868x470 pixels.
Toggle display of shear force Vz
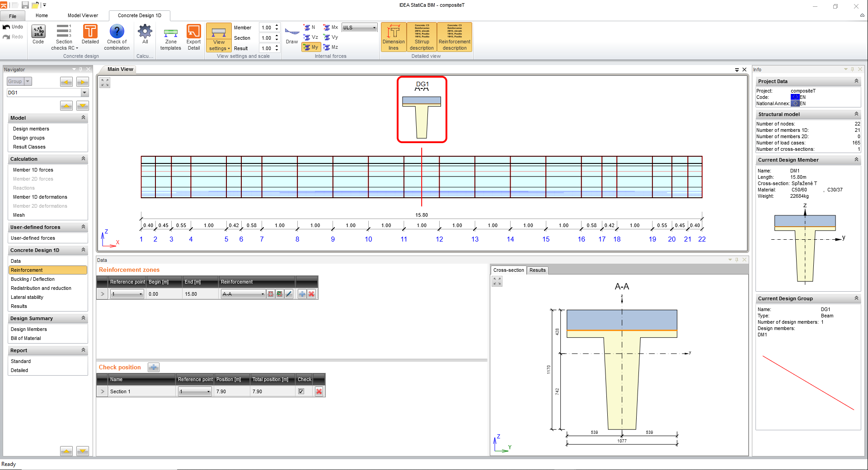310,37
